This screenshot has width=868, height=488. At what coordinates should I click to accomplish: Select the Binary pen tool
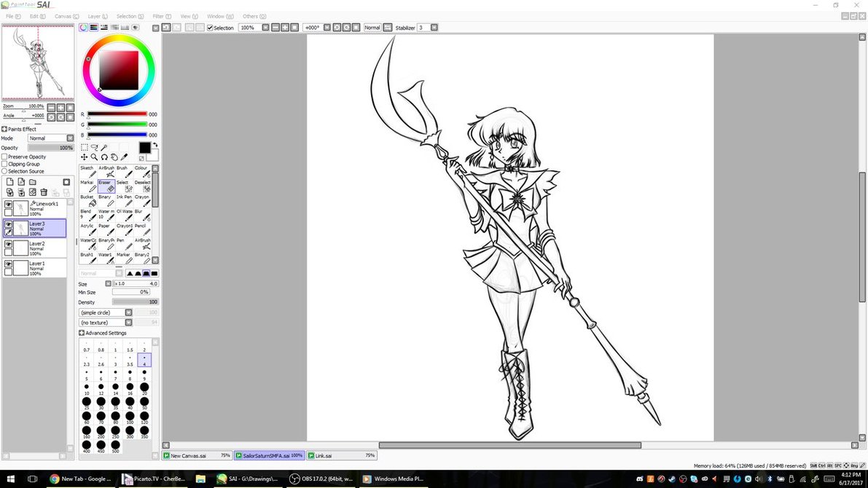coord(106,200)
